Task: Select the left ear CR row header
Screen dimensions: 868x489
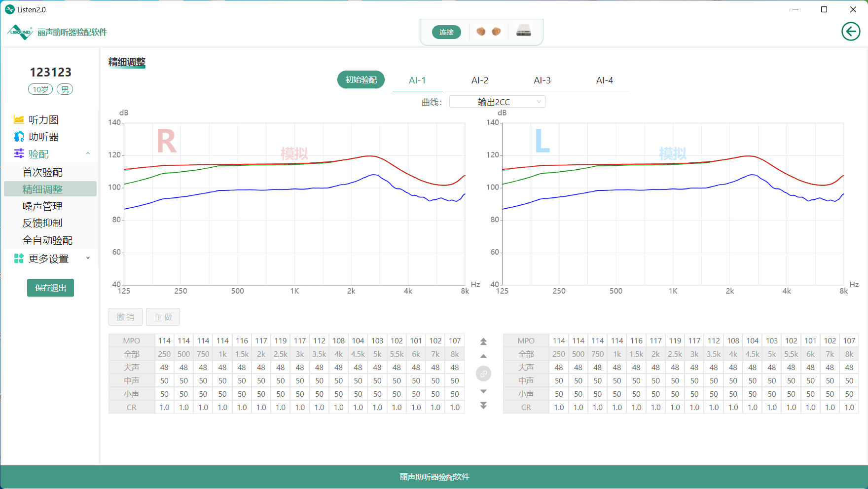Action: (526, 408)
